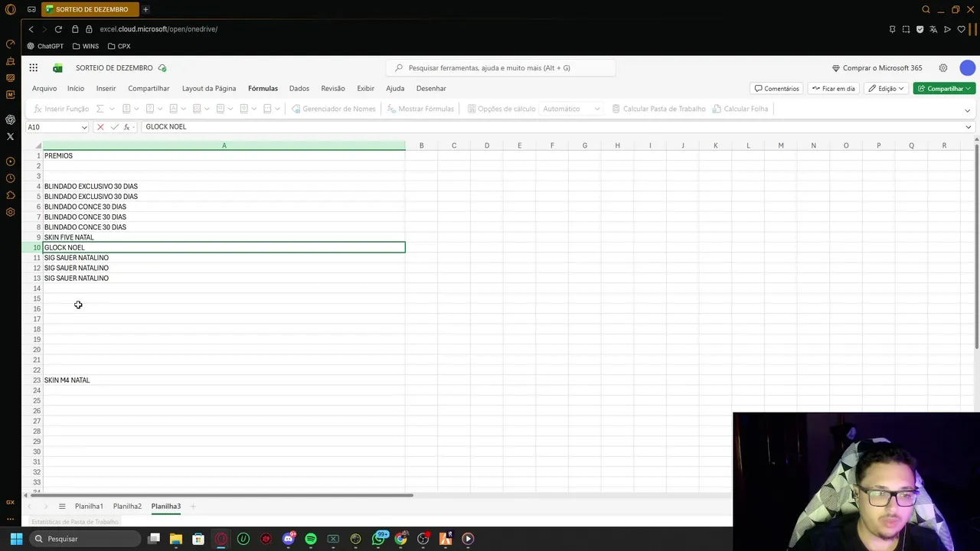Viewport: 980px width, 551px height.
Task: Add a new sheet with the plus
Action: tap(193, 507)
